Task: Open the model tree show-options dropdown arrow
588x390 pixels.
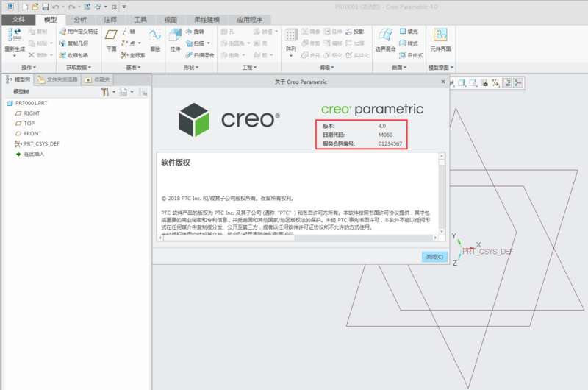Action: point(132,91)
